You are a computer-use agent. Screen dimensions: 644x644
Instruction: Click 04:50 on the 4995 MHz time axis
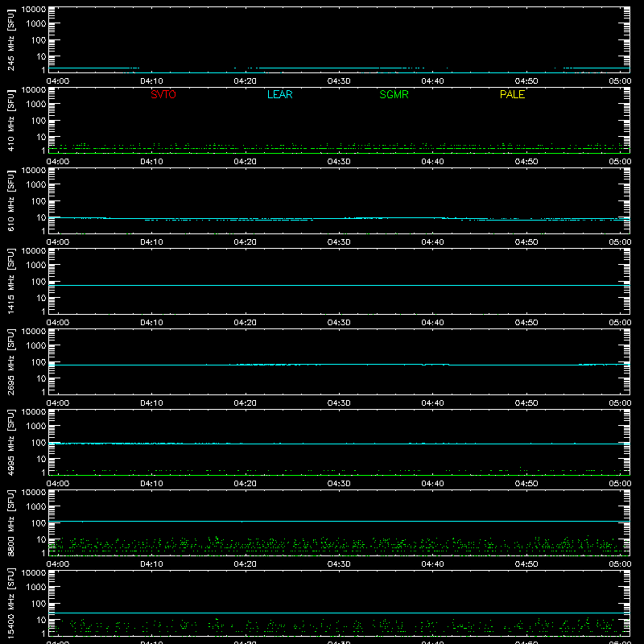pos(526,484)
